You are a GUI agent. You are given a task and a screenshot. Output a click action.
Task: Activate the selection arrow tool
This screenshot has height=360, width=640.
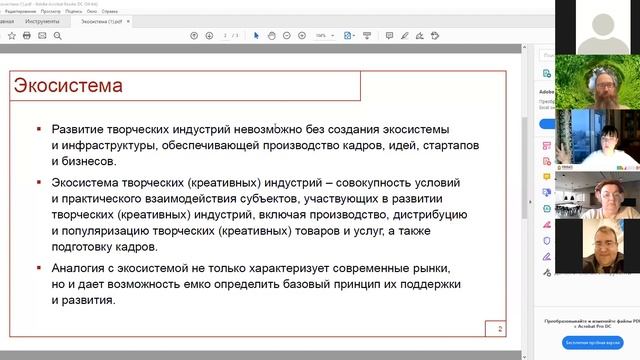(x=256, y=36)
